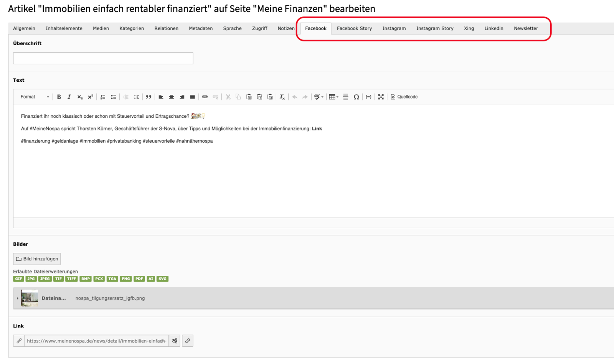Switch to the Instagram Story tab
The height and width of the screenshot is (364, 614).
coord(434,28)
